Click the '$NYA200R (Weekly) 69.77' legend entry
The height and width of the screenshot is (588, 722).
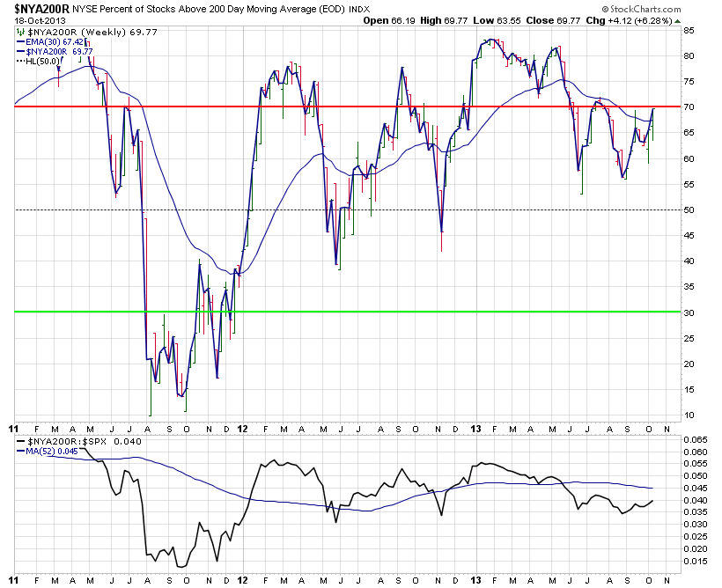pyautogui.click(x=92, y=32)
